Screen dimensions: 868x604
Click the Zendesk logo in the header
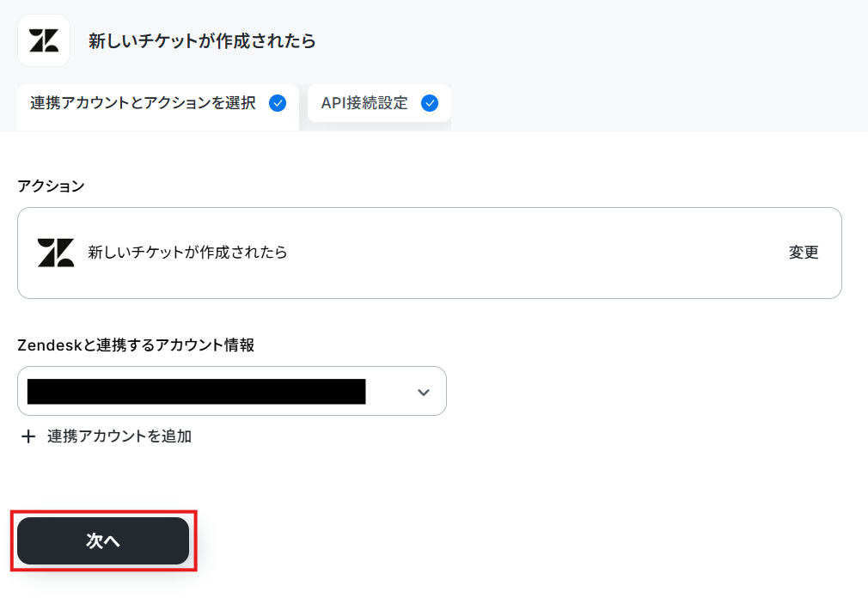[x=44, y=40]
